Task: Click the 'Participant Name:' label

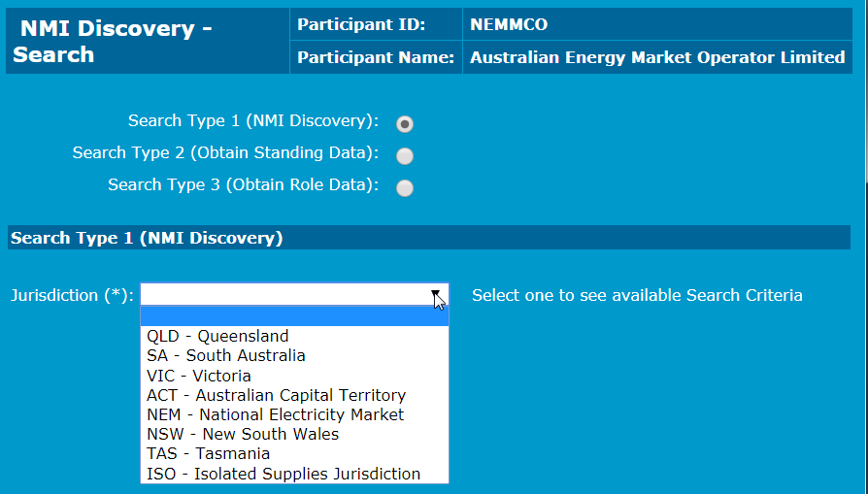Action: click(x=376, y=57)
